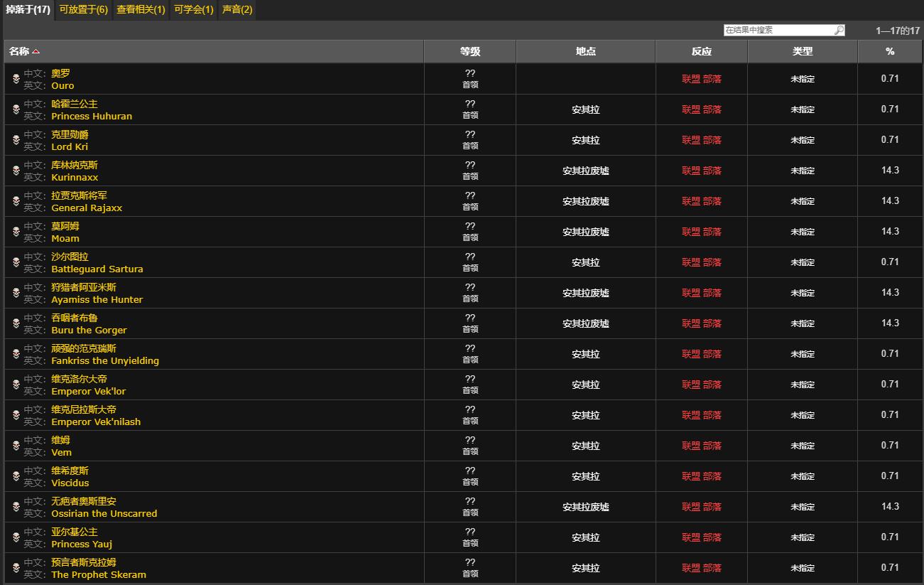Viewport: 924px width, 585px height.
Task: Click 未指定 type in Lord Kri row
Action: [x=803, y=140]
